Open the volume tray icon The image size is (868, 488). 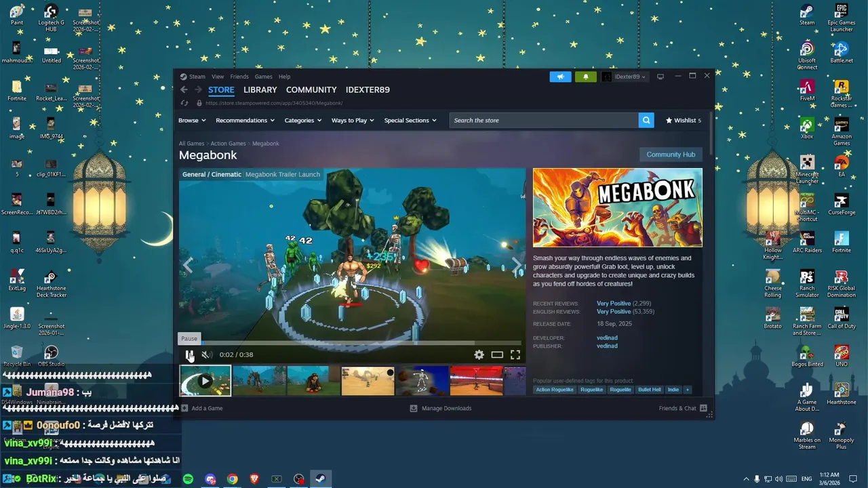[x=778, y=479]
